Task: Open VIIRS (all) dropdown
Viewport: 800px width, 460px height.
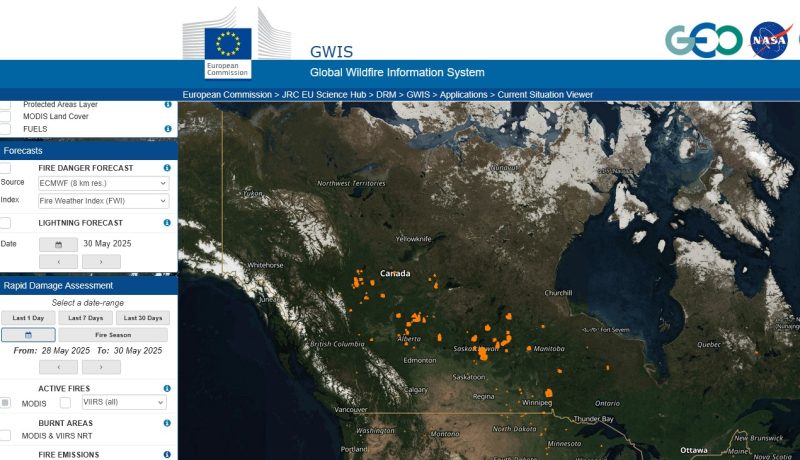Action: [124, 402]
